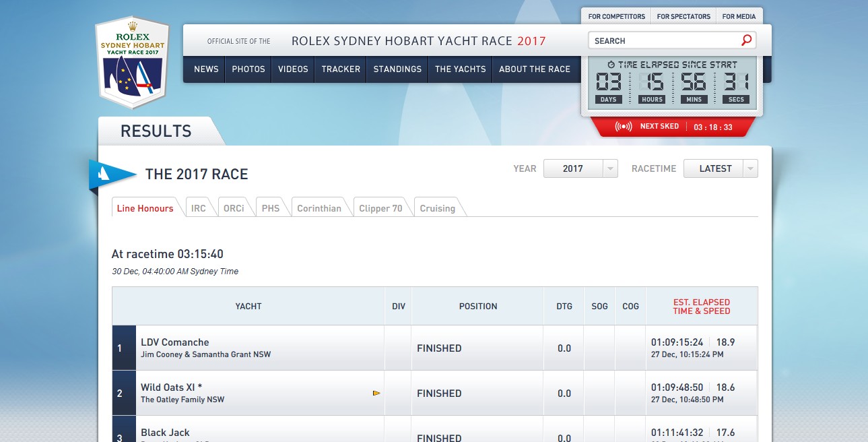Select the Line Honours tab
This screenshot has width=868, height=442.
click(145, 208)
